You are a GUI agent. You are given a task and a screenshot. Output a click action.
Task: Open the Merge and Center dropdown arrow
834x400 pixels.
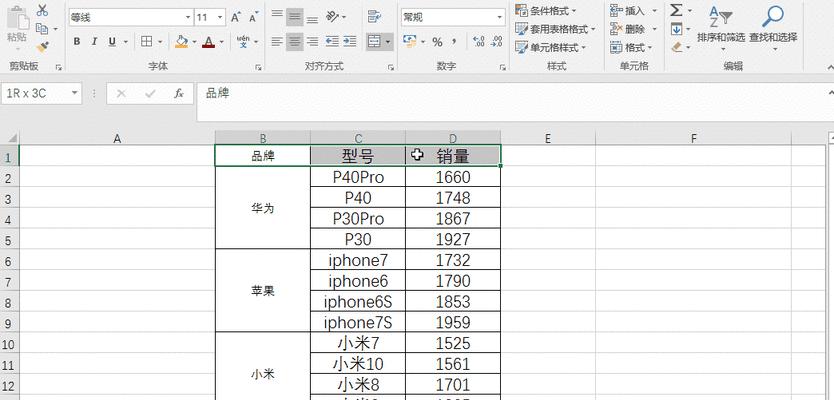pos(388,41)
